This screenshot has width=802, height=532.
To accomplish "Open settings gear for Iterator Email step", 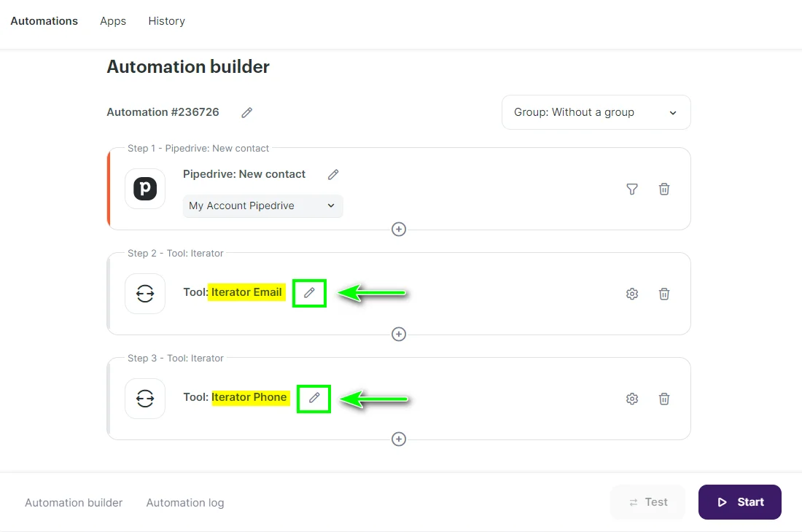I will (x=631, y=294).
